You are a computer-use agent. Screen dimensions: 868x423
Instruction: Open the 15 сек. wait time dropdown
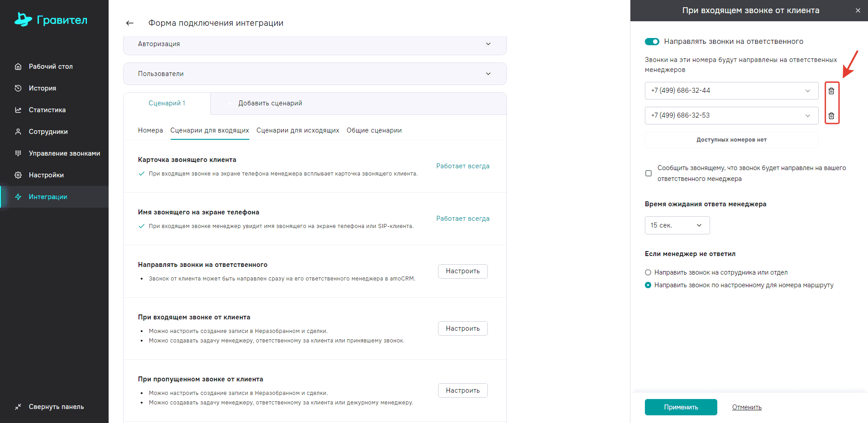pos(677,225)
